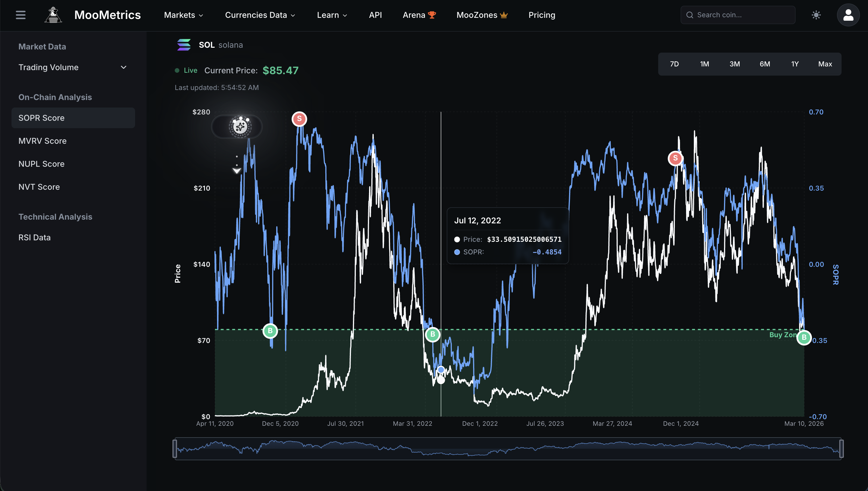The image size is (868, 491).
Task: Toggle light mode with the sun icon
Action: pos(816,15)
